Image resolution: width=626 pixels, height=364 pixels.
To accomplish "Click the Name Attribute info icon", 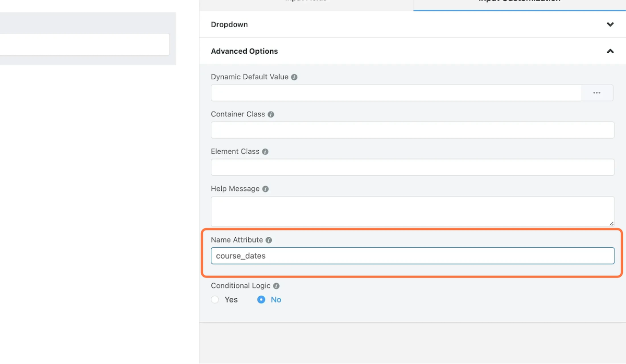I will [x=269, y=240].
